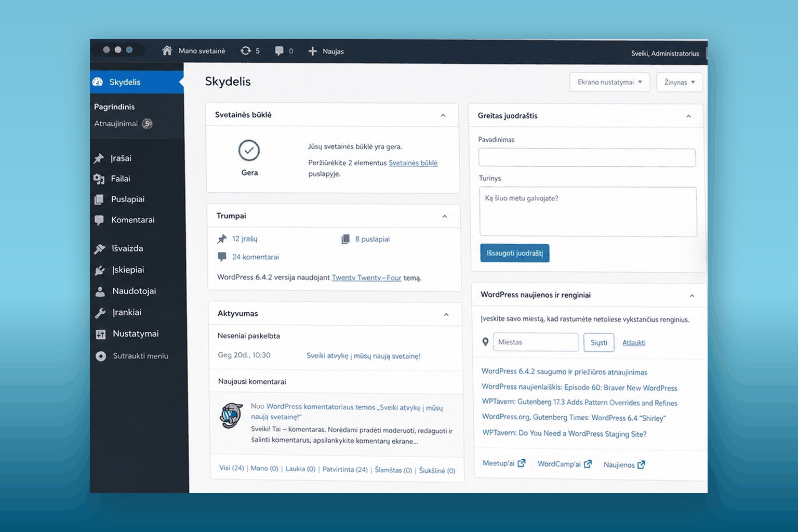Open WordPress naujienlaiškis: Episode 60 news link
The image size is (798, 532).
pyautogui.click(x=579, y=387)
